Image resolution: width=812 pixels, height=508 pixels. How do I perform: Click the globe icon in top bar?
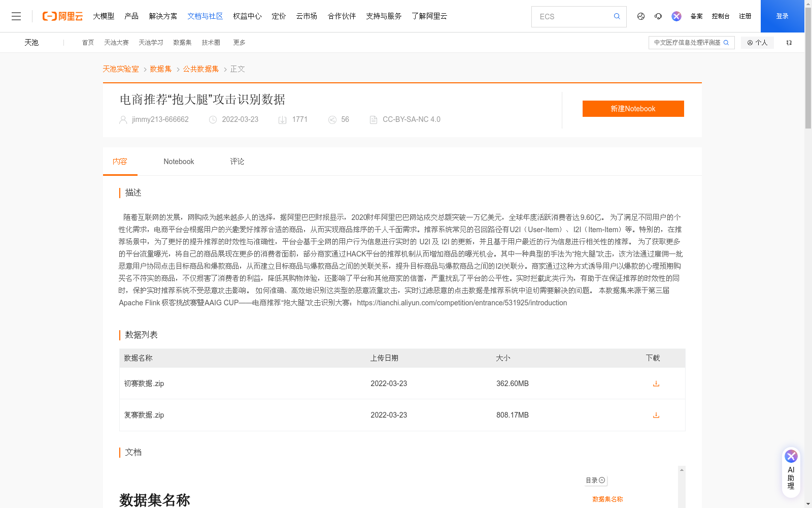click(x=641, y=16)
